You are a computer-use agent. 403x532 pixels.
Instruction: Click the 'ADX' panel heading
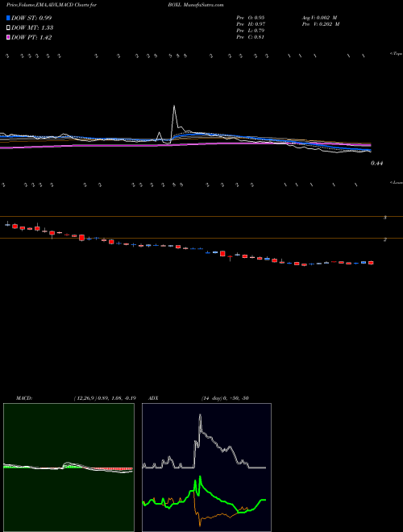click(x=154, y=398)
